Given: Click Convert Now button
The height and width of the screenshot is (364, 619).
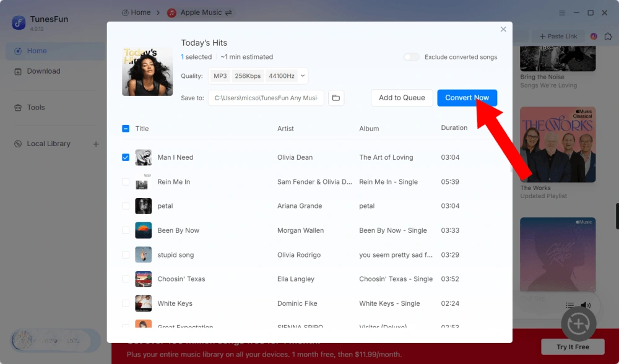Looking at the screenshot, I should (x=467, y=98).
